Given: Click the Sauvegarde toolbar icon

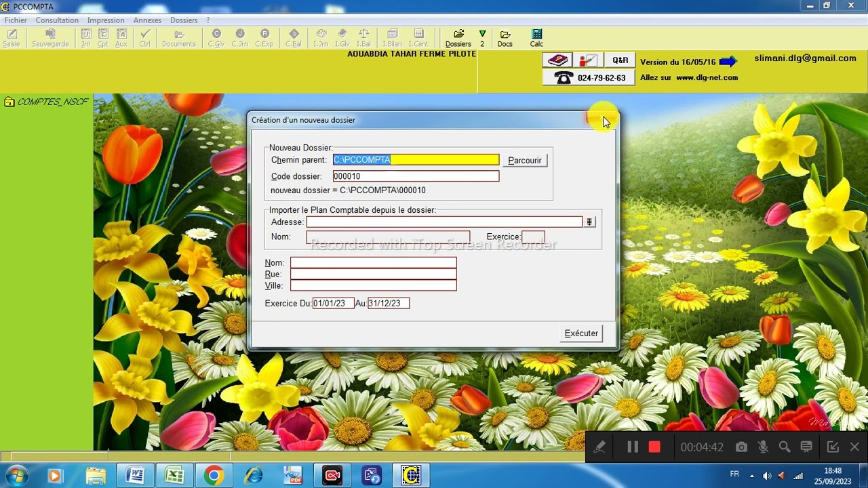Looking at the screenshot, I should pos(50,38).
